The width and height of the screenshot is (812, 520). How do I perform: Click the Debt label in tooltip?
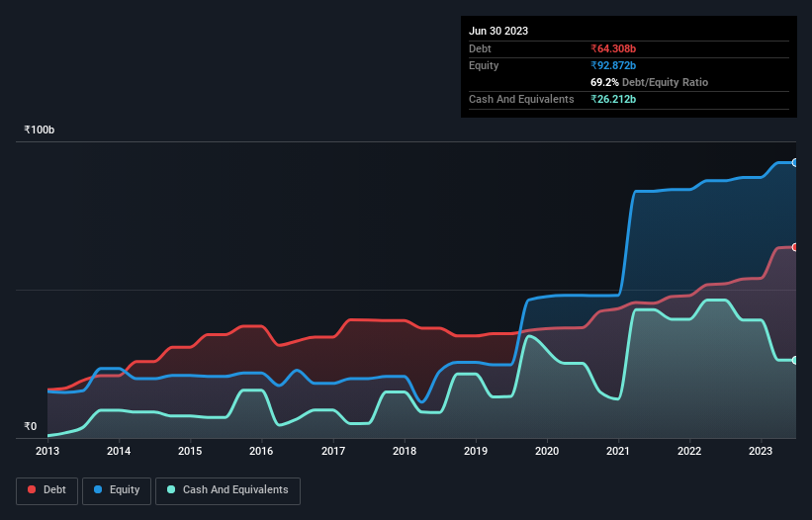[x=480, y=48]
